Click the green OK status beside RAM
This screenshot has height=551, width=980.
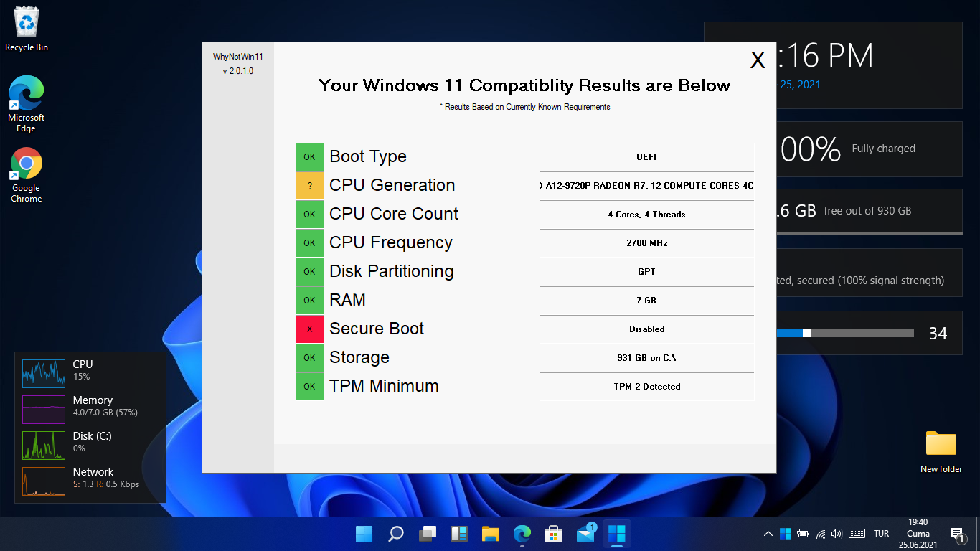click(x=309, y=300)
